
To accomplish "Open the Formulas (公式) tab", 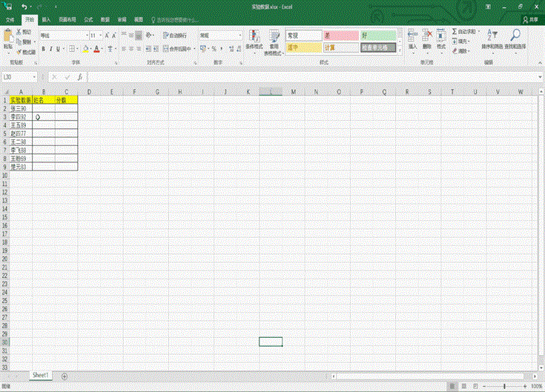I will [88, 19].
